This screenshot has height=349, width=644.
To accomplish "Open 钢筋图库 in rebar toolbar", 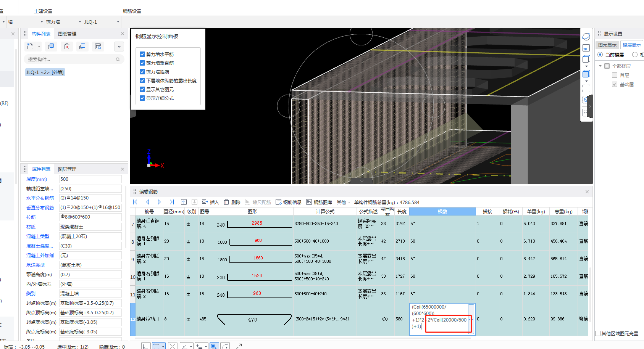I will click(319, 202).
